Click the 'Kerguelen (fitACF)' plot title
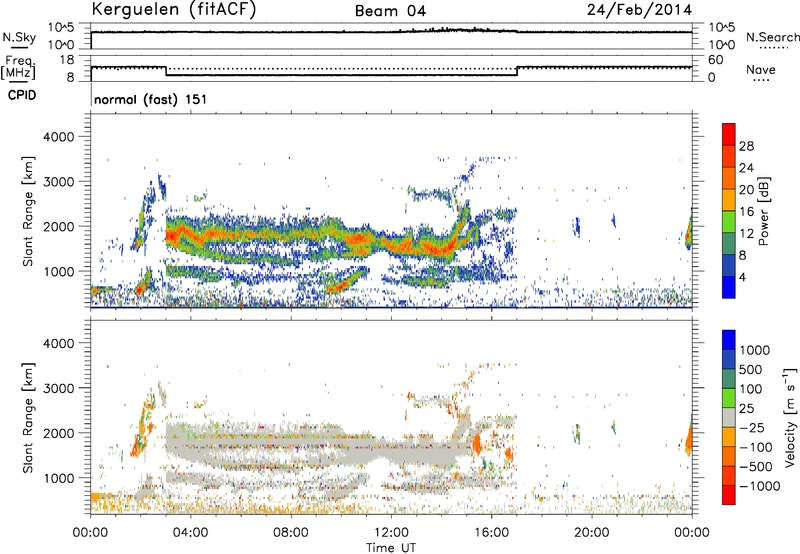Image resolution: width=800 pixels, height=554 pixels. [x=173, y=9]
